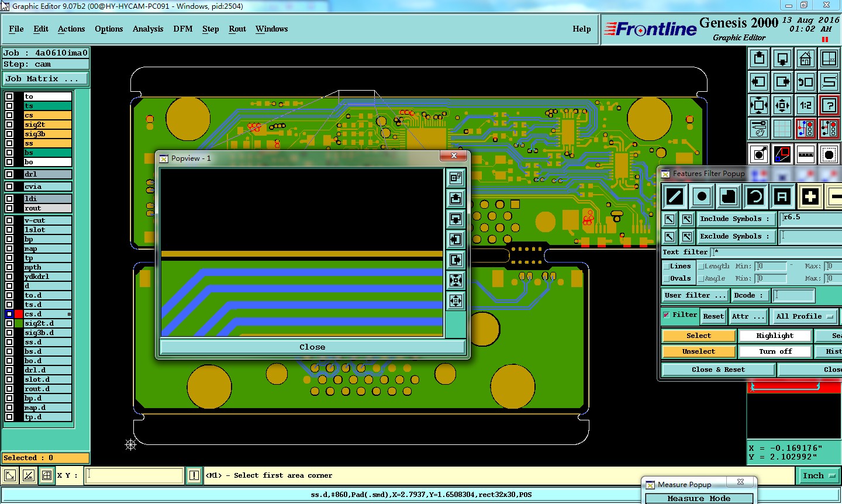Click the pan left icon in Popview
This screenshot has width=842, height=504.
455,239
